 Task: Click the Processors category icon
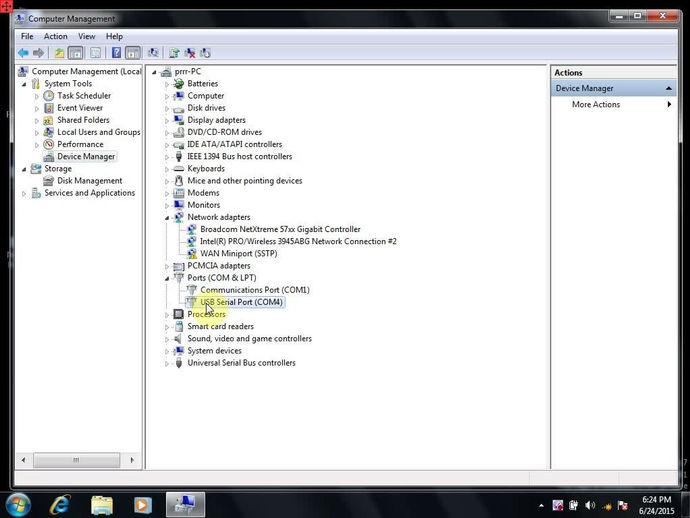(x=178, y=314)
